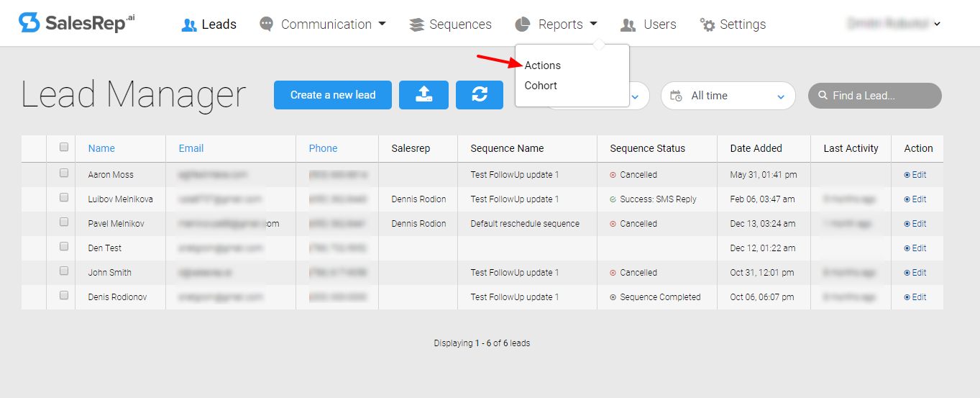980x398 pixels.
Task: Click the Sequence Status column header
Action: click(648, 148)
